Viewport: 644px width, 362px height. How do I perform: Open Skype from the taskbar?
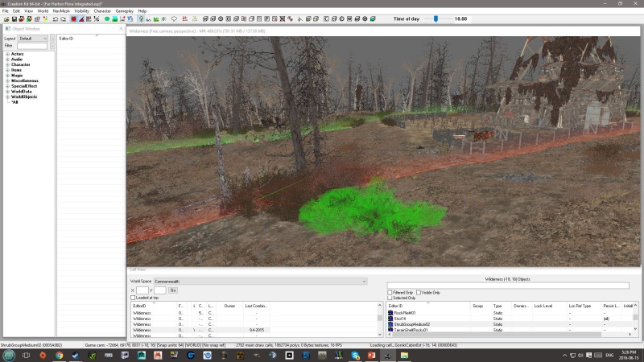(355, 355)
